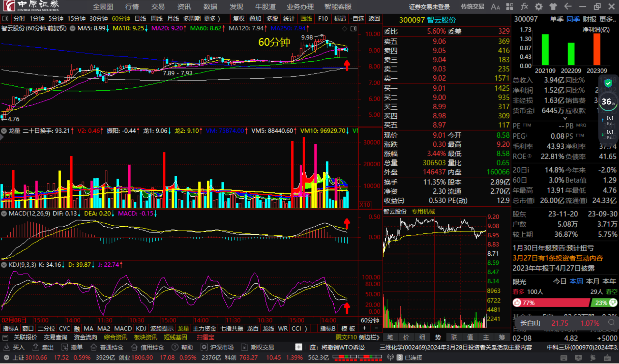This screenshot has width=619, height=364.
Task: Open the 行情 top menu
Action: pos(132,6)
